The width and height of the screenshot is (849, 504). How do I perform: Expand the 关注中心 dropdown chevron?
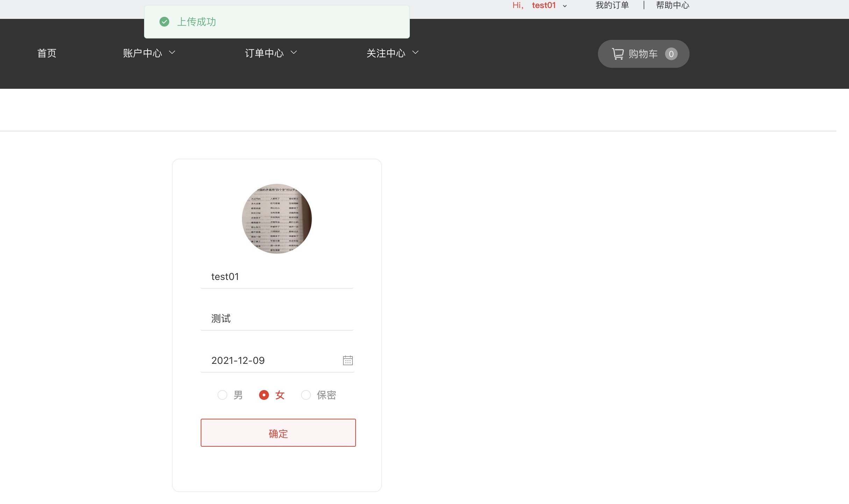(x=415, y=52)
